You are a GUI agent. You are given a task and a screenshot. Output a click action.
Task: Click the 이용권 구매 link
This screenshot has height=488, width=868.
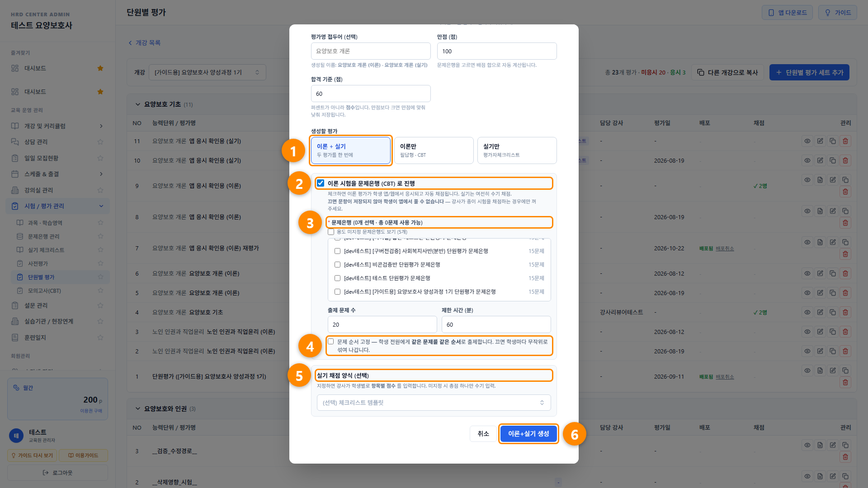pos(91,411)
